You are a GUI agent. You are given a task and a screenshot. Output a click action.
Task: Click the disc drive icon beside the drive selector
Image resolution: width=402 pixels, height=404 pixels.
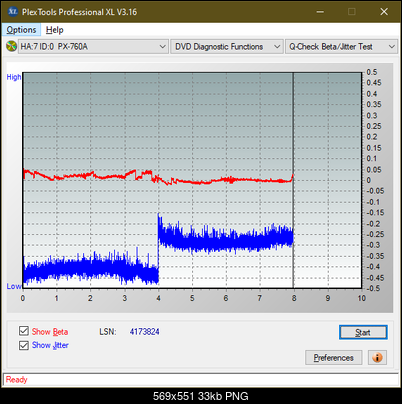[x=11, y=46]
